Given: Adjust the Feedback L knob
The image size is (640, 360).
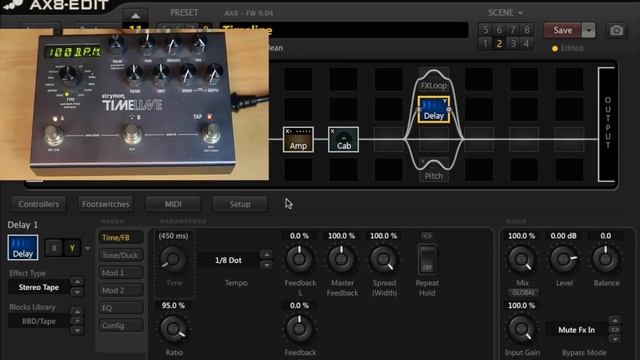Looking at the screenshot, I should (299, 259).
